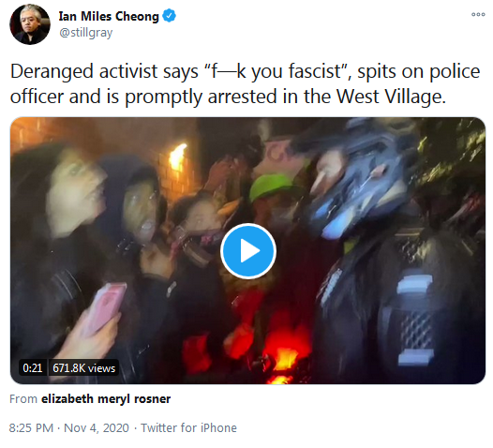
Task: Click the word "fascist" in the tweet text
Action: [x=315, y=71]
